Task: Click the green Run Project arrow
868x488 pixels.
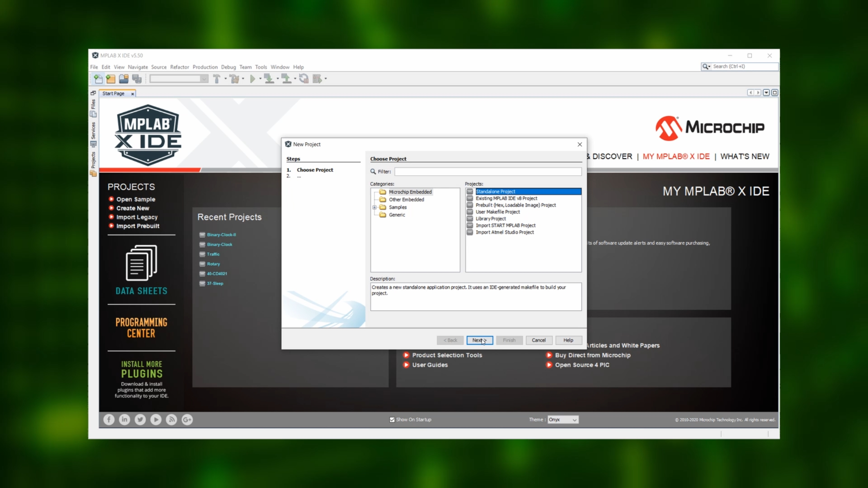Action: point(252,79)
